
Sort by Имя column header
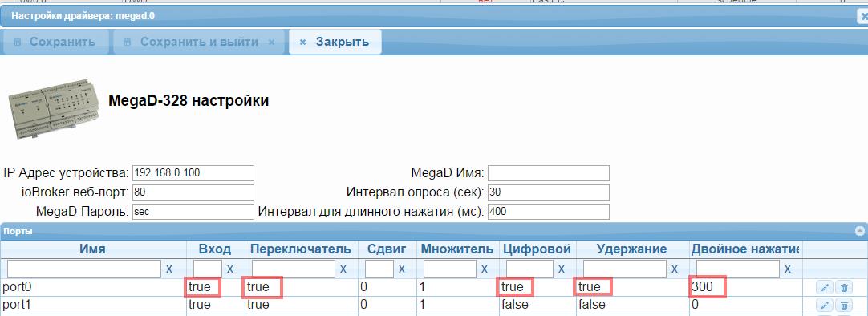(x=93, y=249)
